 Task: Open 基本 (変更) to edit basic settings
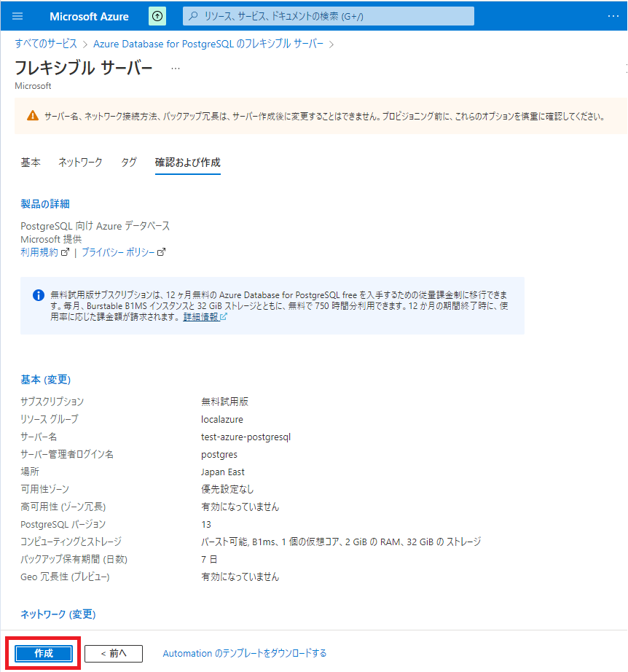point(45,379)
